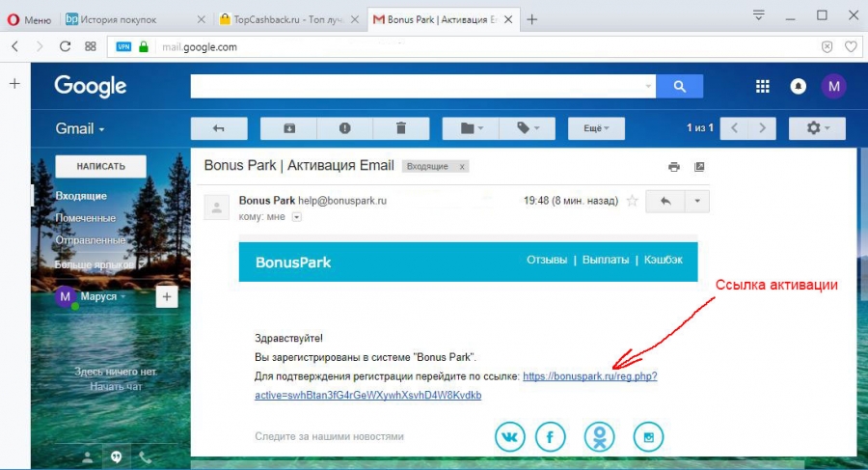868x470 pixels.
Task: Open the Google apps grid
Action: (762, 87)
